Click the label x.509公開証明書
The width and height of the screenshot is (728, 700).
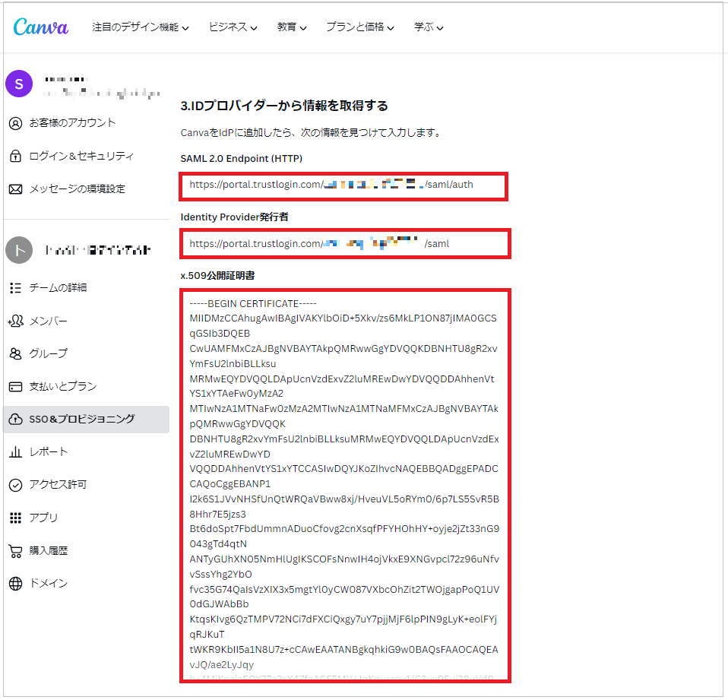pyautogui.click(x=217, y=276)
